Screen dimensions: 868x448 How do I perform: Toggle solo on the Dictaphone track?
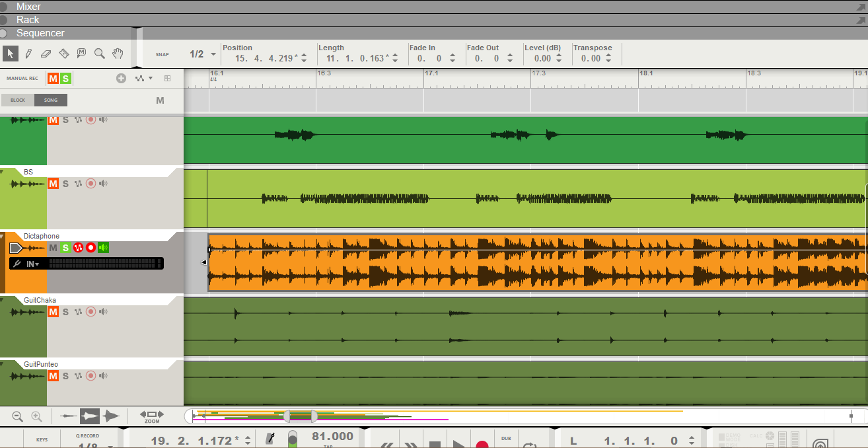click(x=65, y=248)
